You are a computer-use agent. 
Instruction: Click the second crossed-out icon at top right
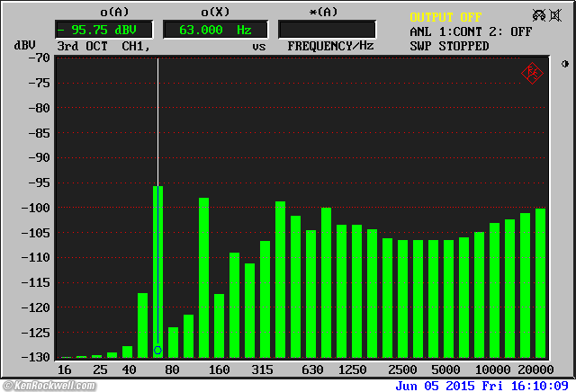554,16
